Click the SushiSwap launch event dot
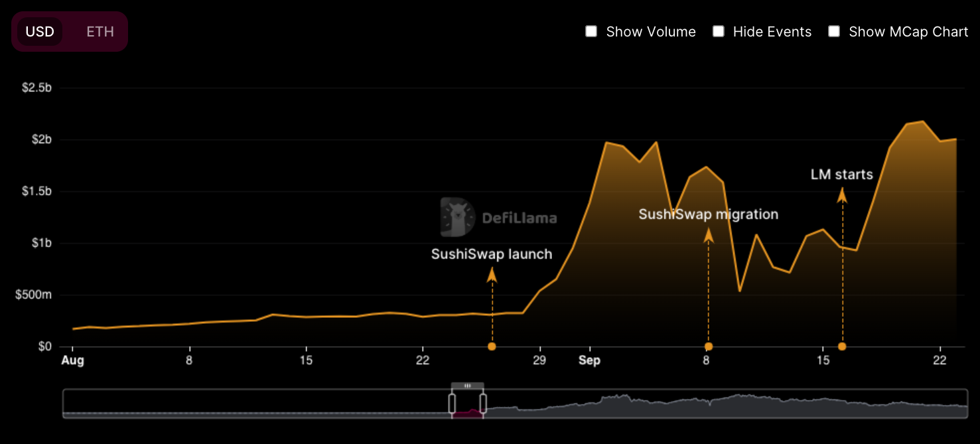The image size is (980, 444). tap(492, 346)
